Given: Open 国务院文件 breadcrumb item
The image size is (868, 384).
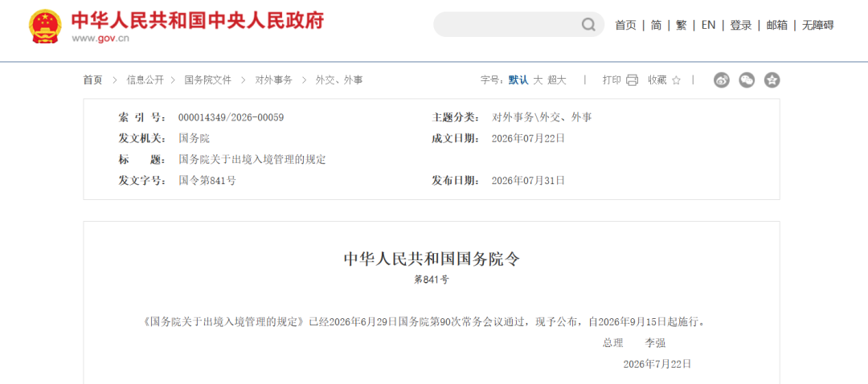Looking at the screenshot, I should 207,80.
